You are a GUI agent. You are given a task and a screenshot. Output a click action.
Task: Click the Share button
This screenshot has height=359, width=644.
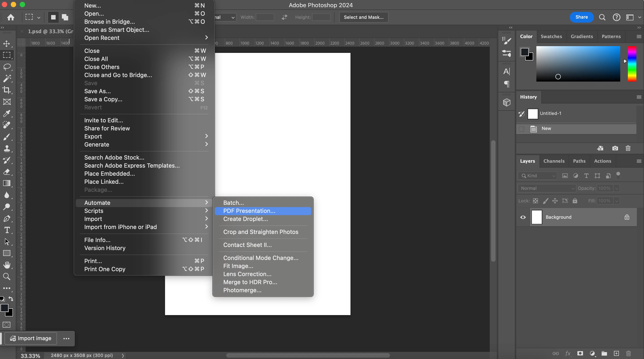(x=581, y=17)
